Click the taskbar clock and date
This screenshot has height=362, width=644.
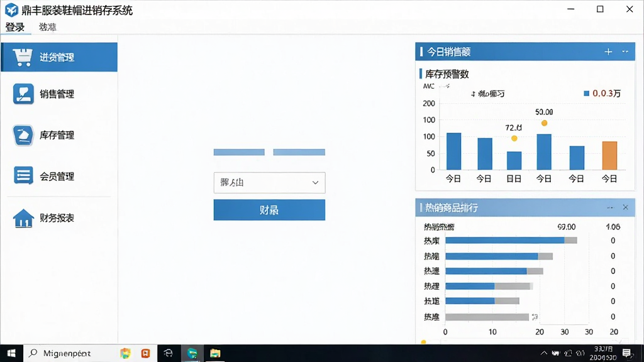click(603, 353)
